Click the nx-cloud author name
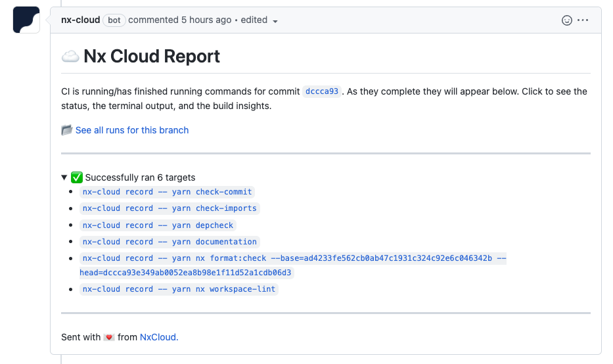Screen dimensions: 613x364 pos(80,20)
